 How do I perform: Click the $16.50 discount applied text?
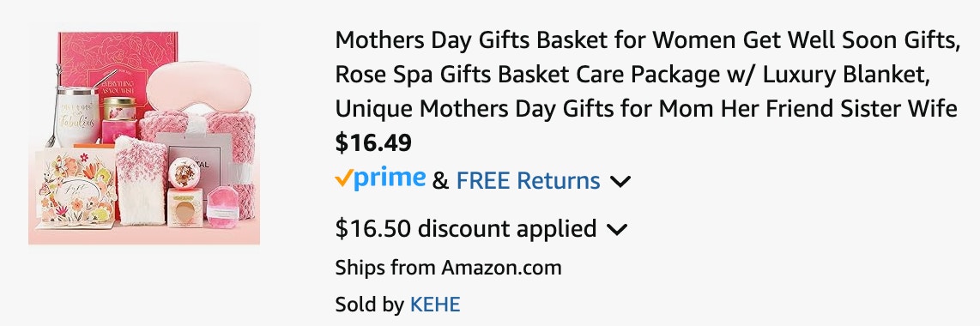[x=466, y=228]
